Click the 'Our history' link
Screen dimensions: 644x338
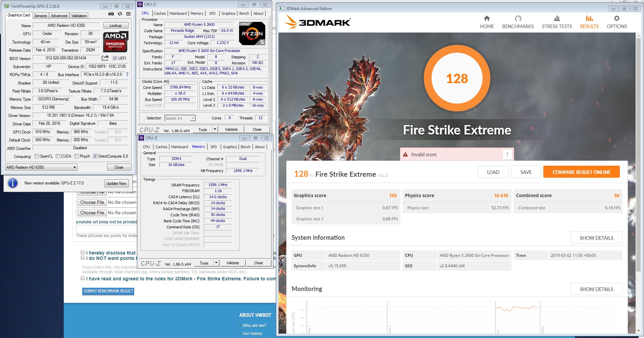[252, 334]
